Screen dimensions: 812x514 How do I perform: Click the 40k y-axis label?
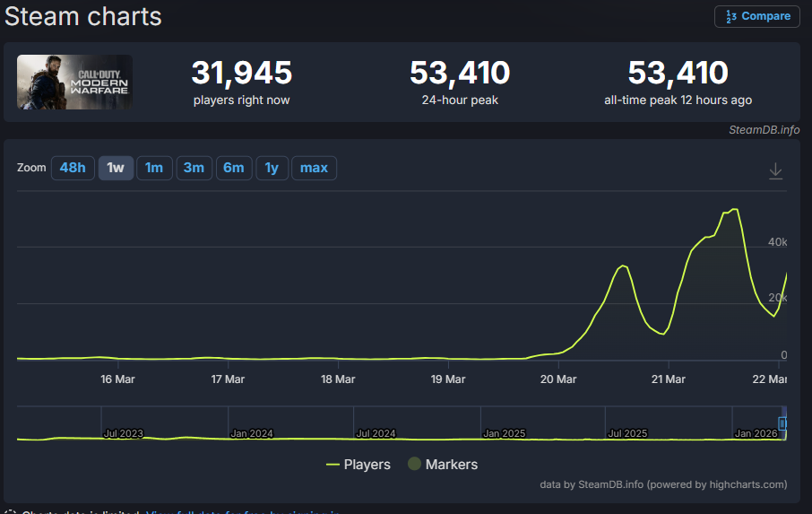[777, 242]
